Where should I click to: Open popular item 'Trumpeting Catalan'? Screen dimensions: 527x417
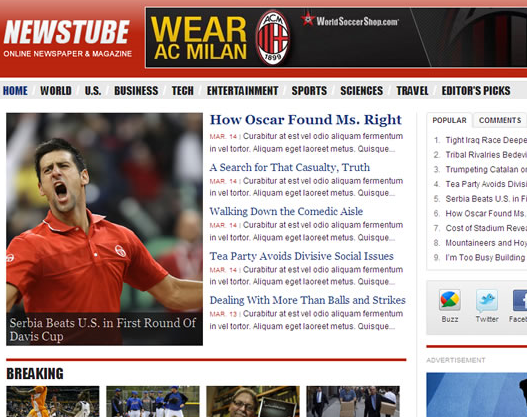(486, 169)
